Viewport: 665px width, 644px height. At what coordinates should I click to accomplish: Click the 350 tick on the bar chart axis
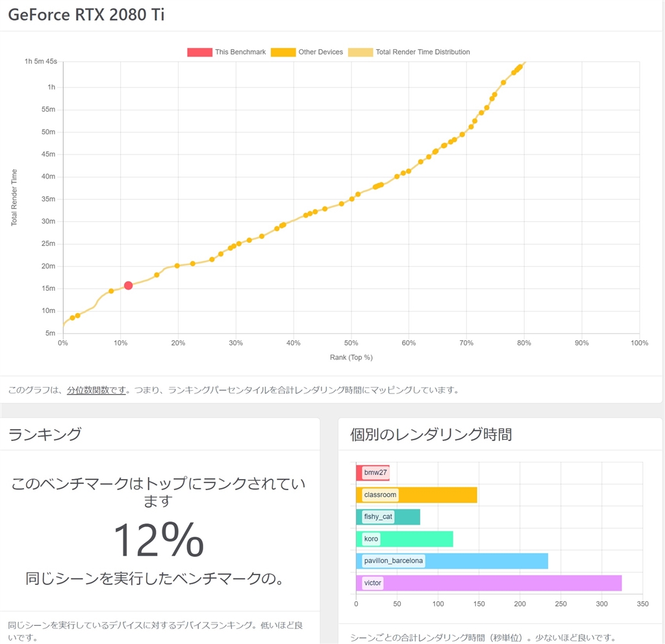point(642,604)
